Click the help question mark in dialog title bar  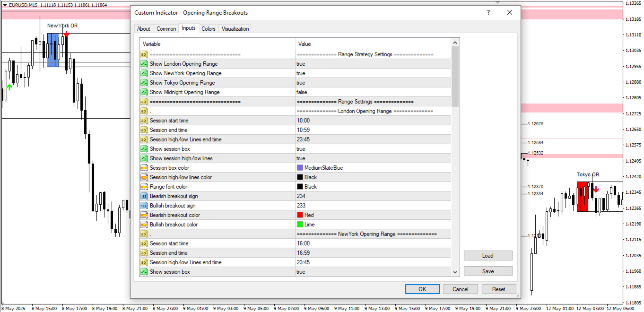[x=488, y=13]
